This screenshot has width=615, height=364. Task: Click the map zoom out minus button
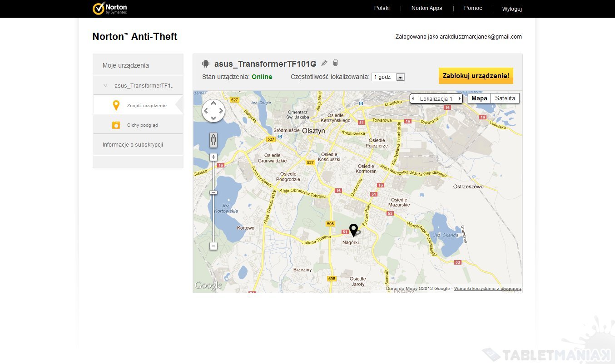213,246
